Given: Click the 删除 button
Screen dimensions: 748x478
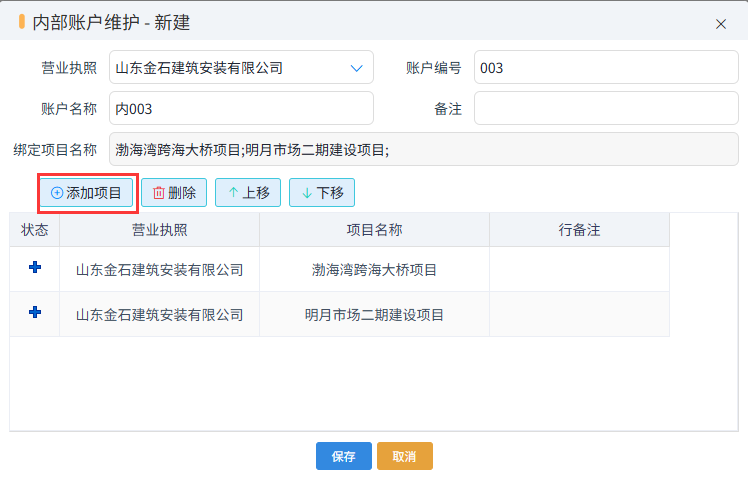Looking at the screenshot, I should click(x=174, y=193).
